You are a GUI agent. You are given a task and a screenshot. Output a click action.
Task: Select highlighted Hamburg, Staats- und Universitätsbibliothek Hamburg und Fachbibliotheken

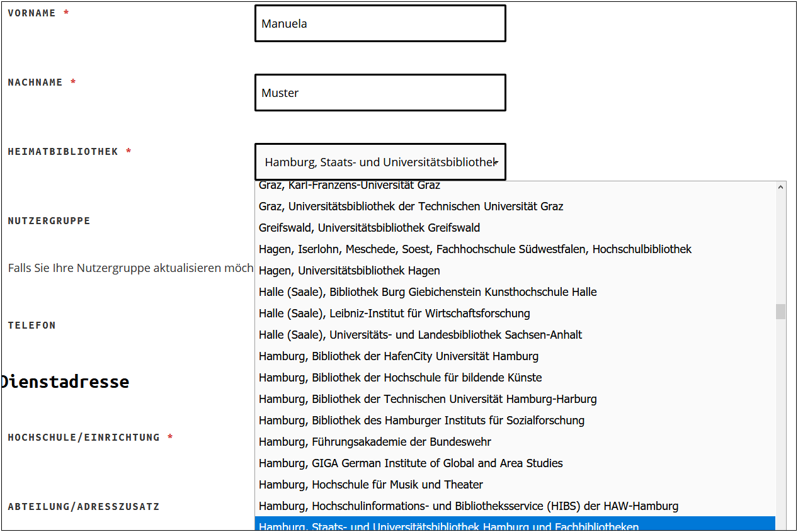(515, 524)
